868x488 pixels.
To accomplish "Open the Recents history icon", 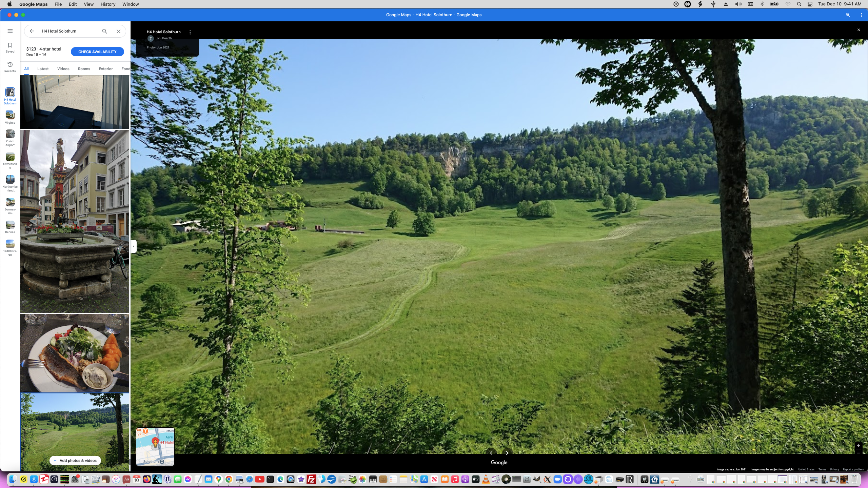I will tap(10, 66).
